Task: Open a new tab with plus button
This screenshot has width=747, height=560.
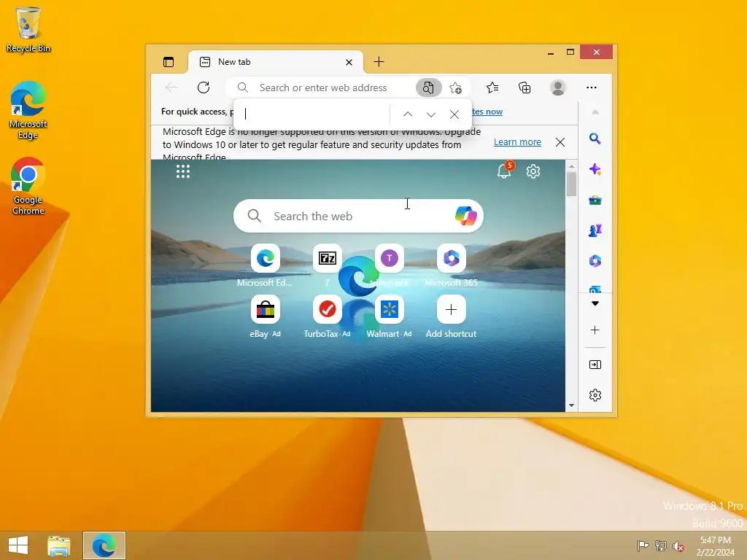Action: (x=379, y=62)
